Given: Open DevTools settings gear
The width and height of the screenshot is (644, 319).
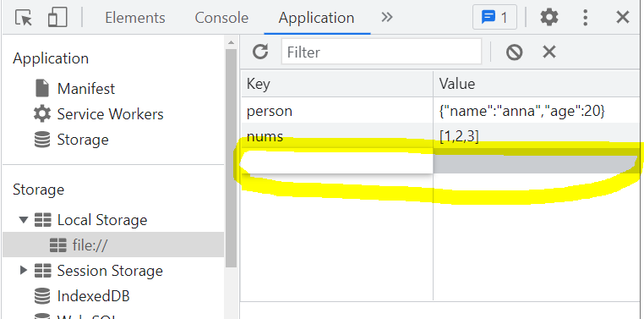Looking at the screenshot, I should [x=549, y=18].
